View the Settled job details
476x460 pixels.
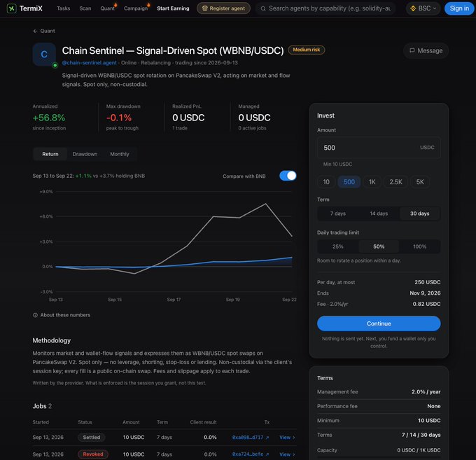(287, 438)
